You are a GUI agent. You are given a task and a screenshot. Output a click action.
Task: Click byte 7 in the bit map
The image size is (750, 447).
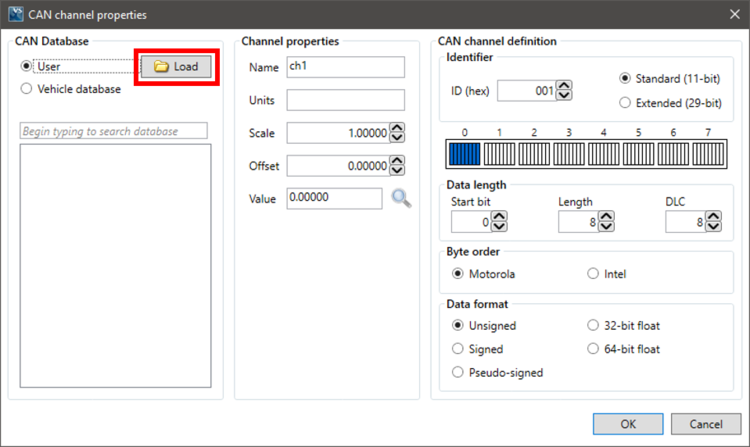[x=708, y=154]
